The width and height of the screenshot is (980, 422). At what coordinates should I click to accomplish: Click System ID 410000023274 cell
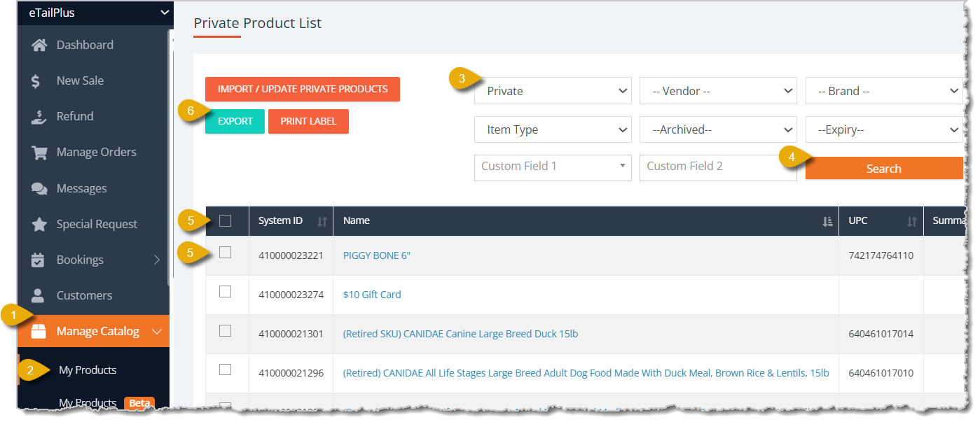[291, 295]
